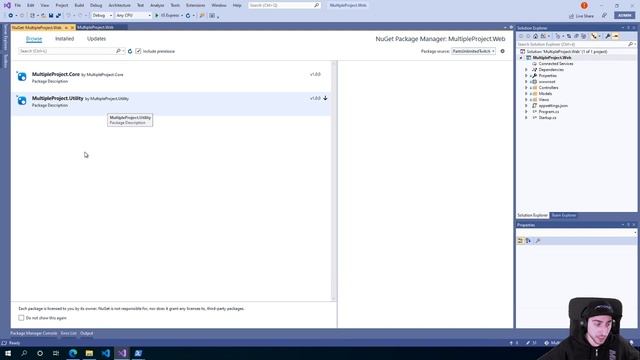Switch to the MultipleProject.Web document tab

pos(96,27)
